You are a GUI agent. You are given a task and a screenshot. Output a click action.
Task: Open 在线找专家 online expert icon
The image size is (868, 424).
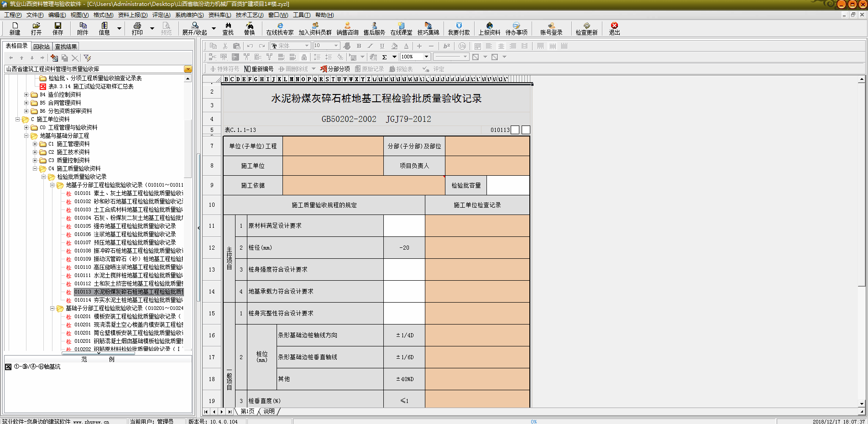[280, 28]
